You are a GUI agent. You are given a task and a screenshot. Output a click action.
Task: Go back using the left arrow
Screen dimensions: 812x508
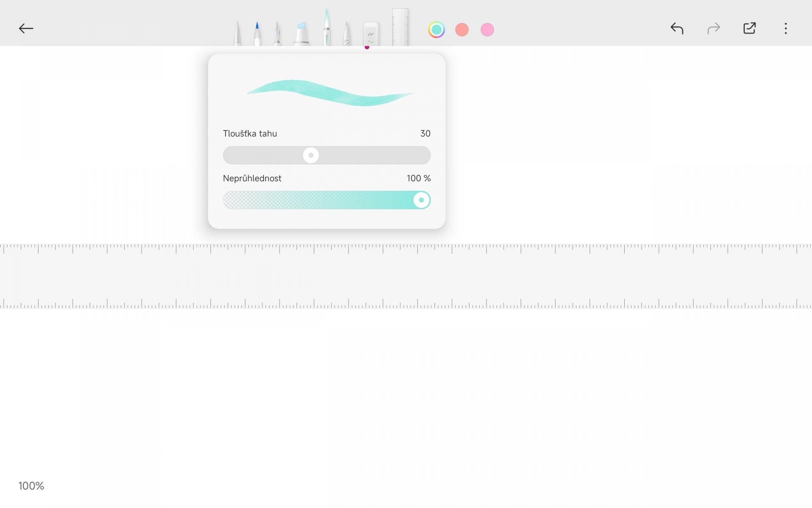[26, 28]
